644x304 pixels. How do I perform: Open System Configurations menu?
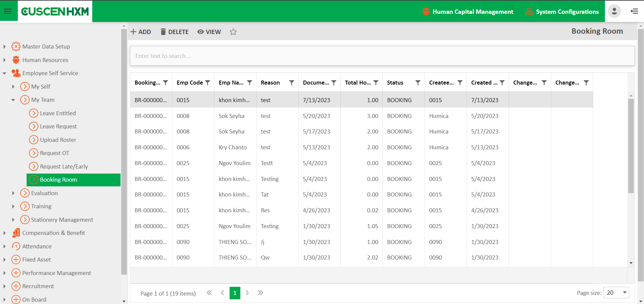562,12
